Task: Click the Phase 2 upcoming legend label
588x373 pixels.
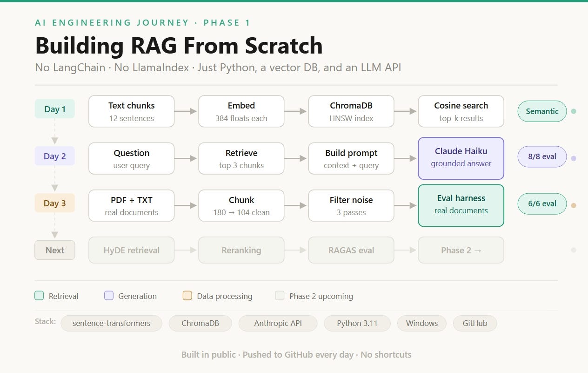Action: (x=321, y=296)
